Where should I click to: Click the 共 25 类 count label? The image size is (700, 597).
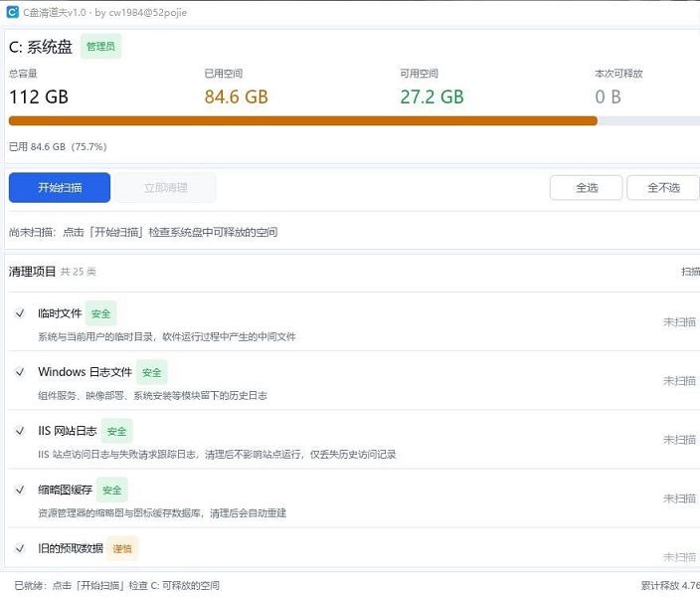[x=79, y=272]
